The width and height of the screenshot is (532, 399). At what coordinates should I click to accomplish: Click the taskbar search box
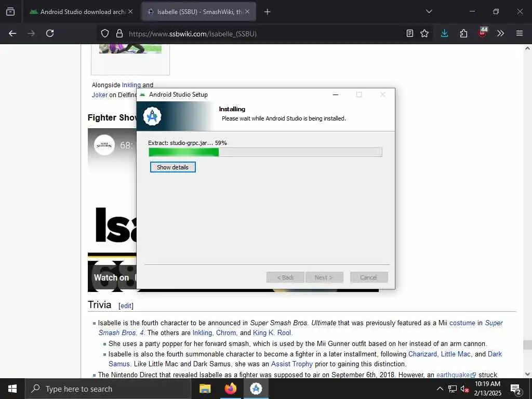click(x=108, y=389)
